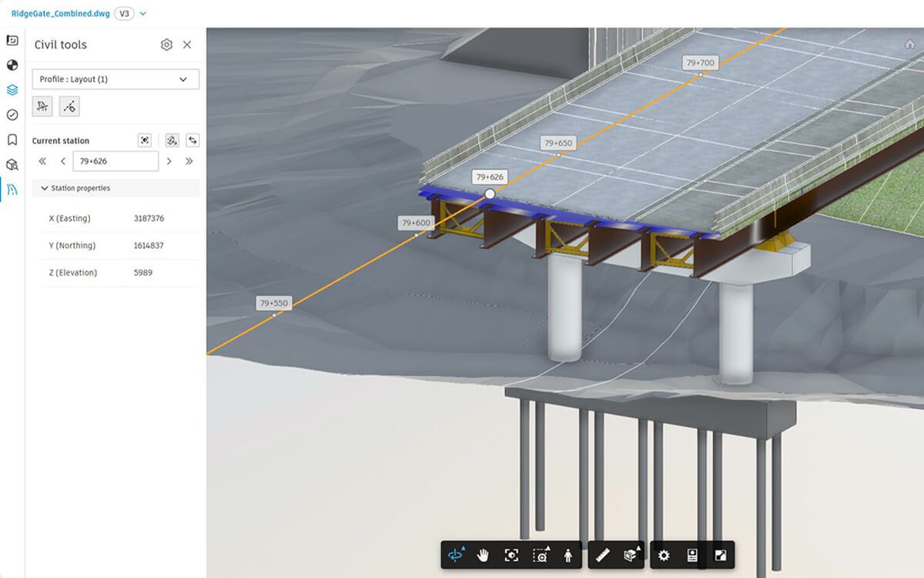This screenshot has width=924, height=578.
Task: Select the Pan tool in the bottom toolbar
Action: 483,554
